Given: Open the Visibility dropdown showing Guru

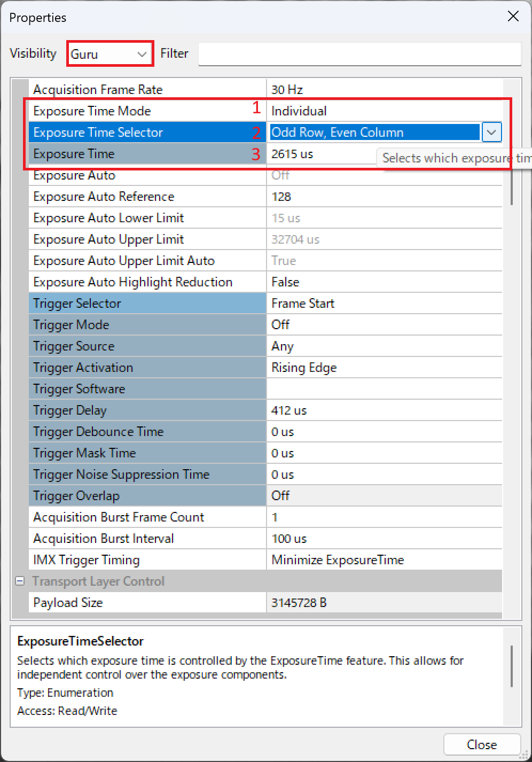Looking at the screenshot, I should (110, 54).
